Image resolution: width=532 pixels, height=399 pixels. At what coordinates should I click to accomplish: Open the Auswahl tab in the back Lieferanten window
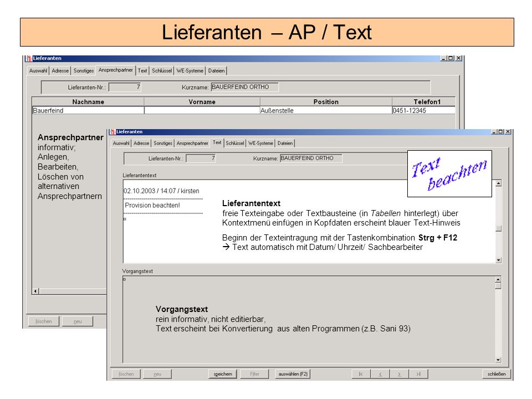tap(38, 70)
